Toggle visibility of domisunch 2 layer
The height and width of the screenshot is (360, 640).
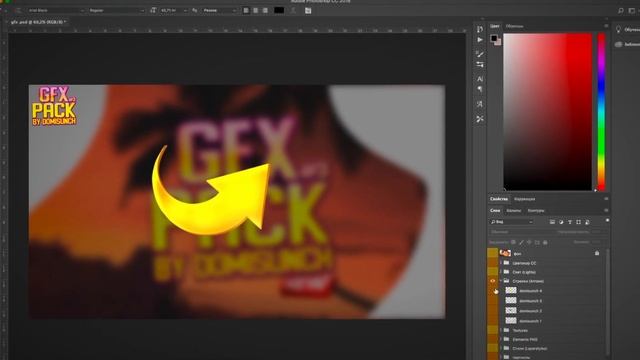point(493,311)
